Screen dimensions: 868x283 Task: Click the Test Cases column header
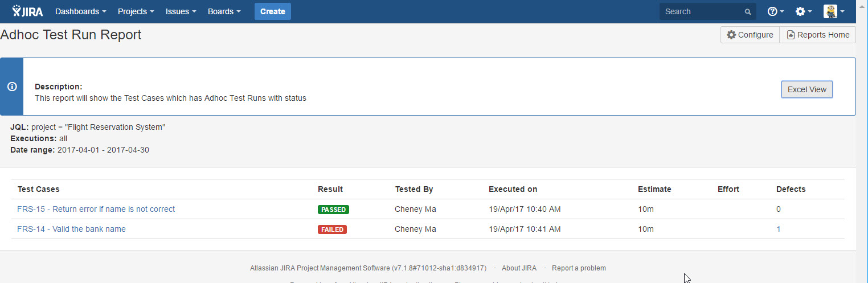39,189
